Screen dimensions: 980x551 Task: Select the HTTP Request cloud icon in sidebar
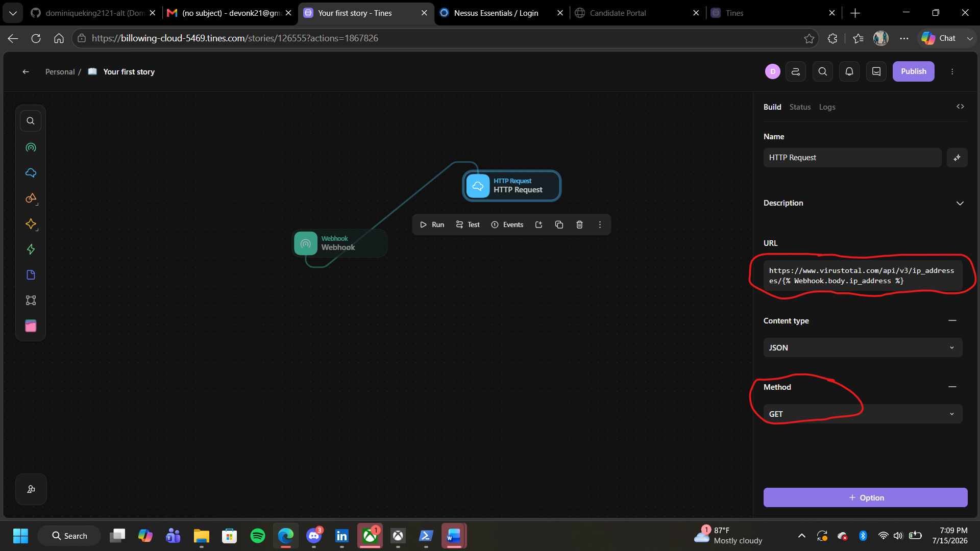coord(31,173)
